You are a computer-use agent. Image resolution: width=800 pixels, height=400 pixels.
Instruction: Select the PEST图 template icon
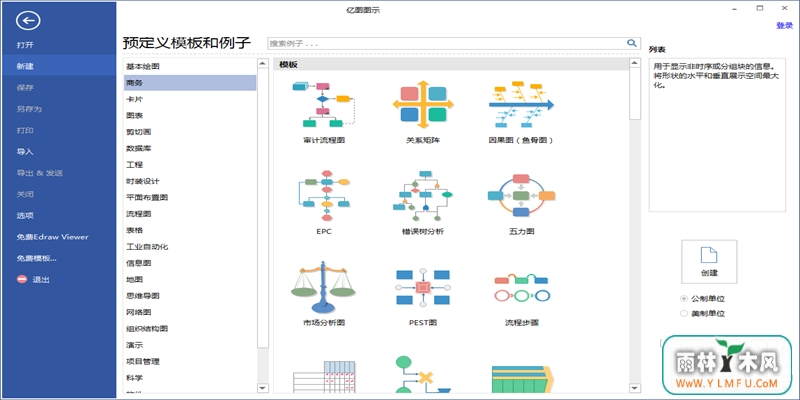[422, 287]
